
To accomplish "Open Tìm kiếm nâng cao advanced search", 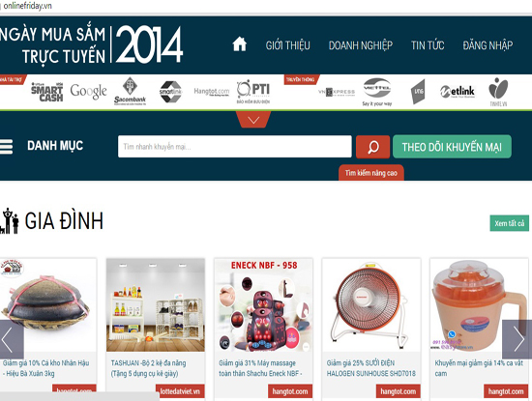I will pos(371,173).
